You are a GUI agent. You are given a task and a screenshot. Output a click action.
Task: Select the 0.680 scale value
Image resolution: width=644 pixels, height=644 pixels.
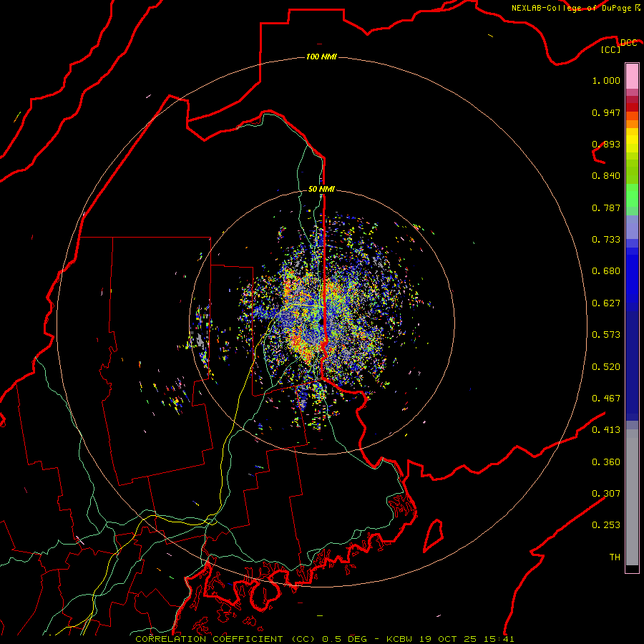[x=606, y=271]
